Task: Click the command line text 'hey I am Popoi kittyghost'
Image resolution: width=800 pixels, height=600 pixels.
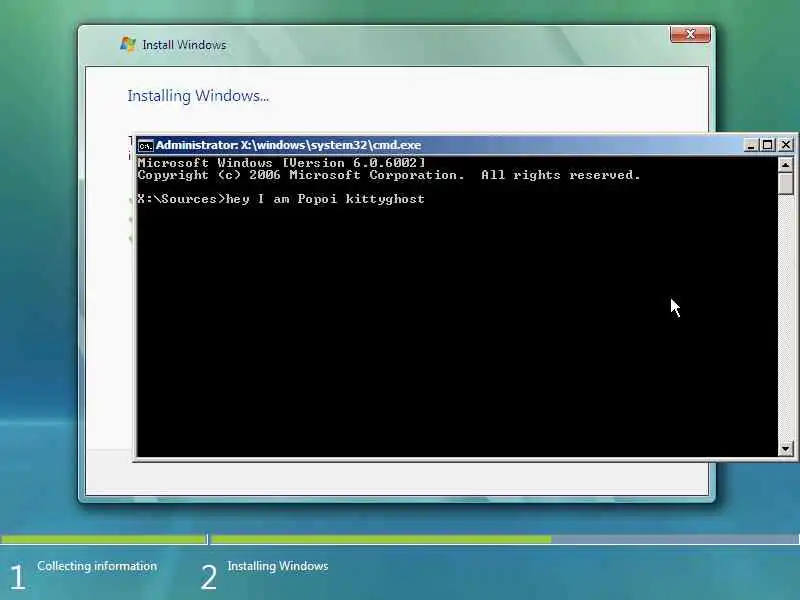Action: pyautogui.click(x=325, y=198)
